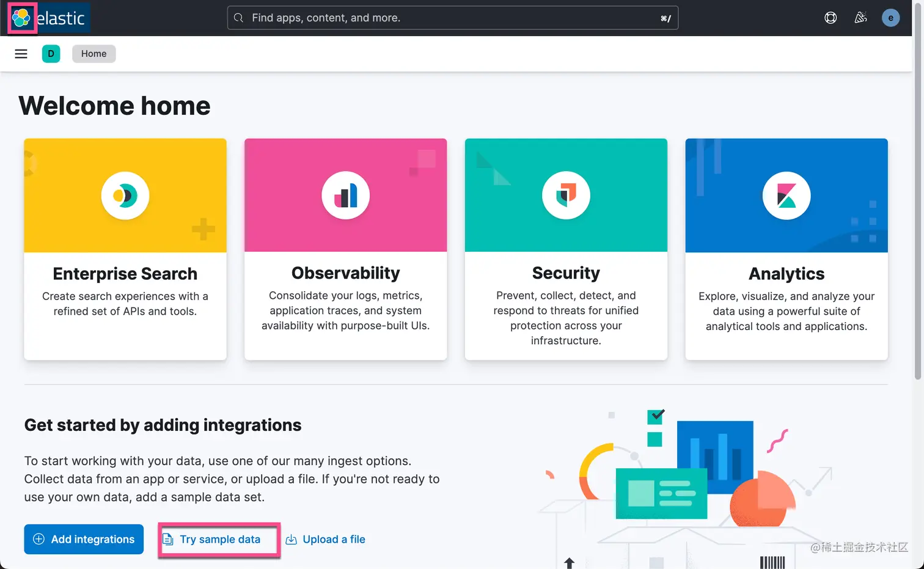Click the Analytics blue banner image

click(787, 196)
